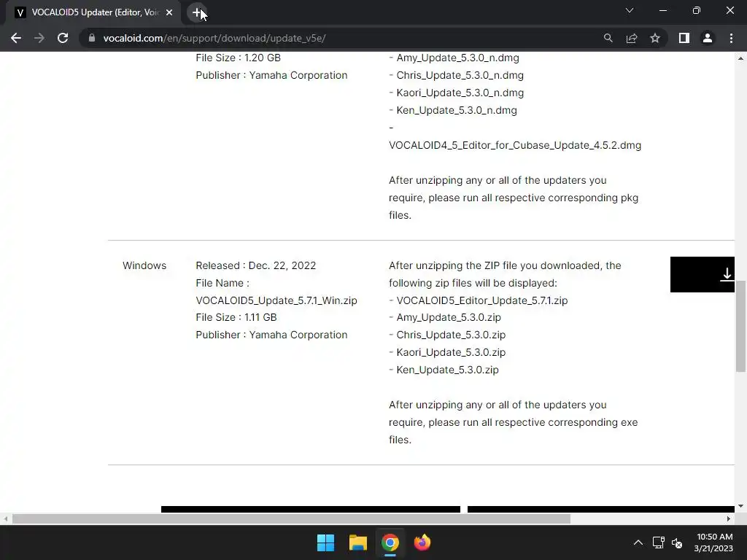
Task: Click the horizontal scrollbar left arrow
Action: click(5, 518)
